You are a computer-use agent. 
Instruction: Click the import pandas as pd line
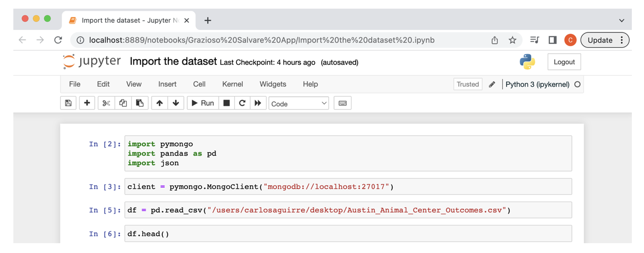172,154
